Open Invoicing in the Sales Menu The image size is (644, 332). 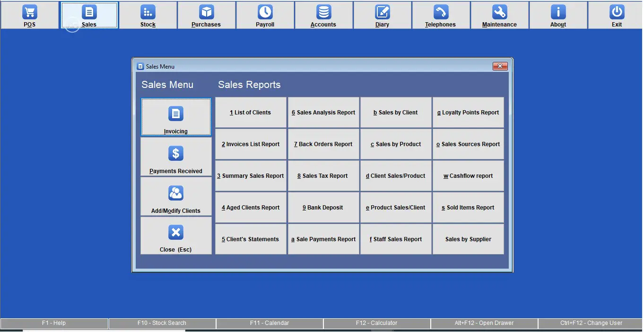point(176,117)
